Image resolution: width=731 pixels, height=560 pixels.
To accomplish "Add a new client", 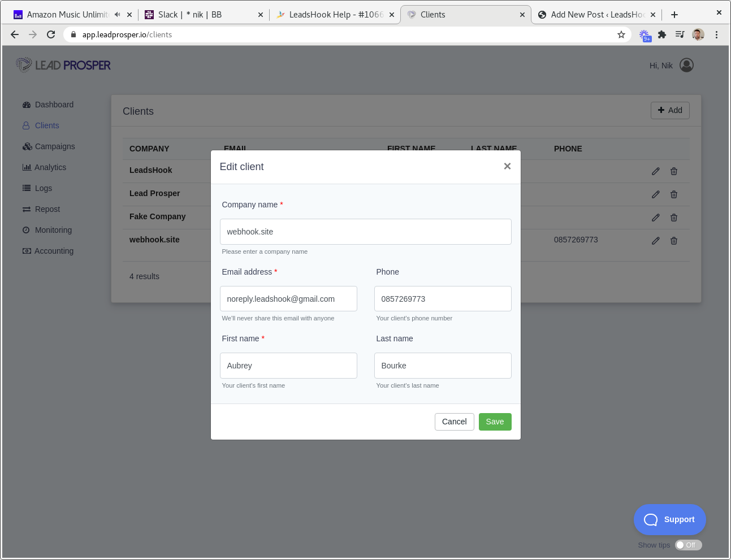I will [x=670, y=110].
